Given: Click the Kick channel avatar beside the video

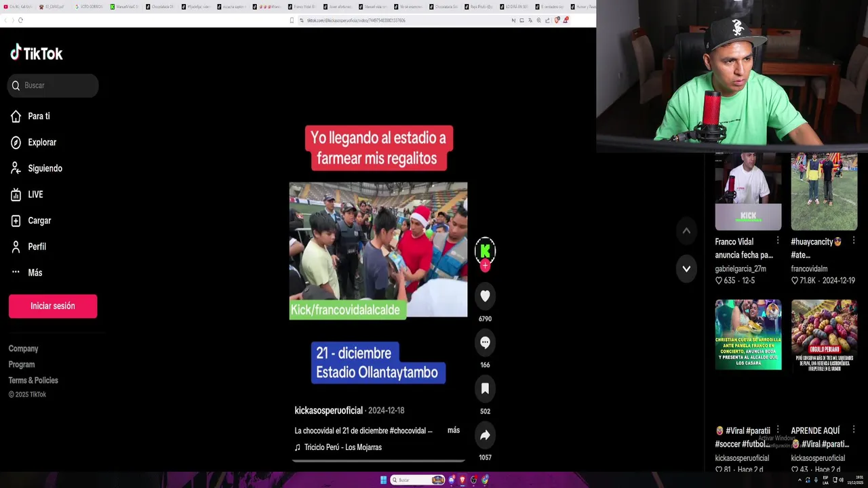Looking at the screenshot, I should tap(485, 250).
